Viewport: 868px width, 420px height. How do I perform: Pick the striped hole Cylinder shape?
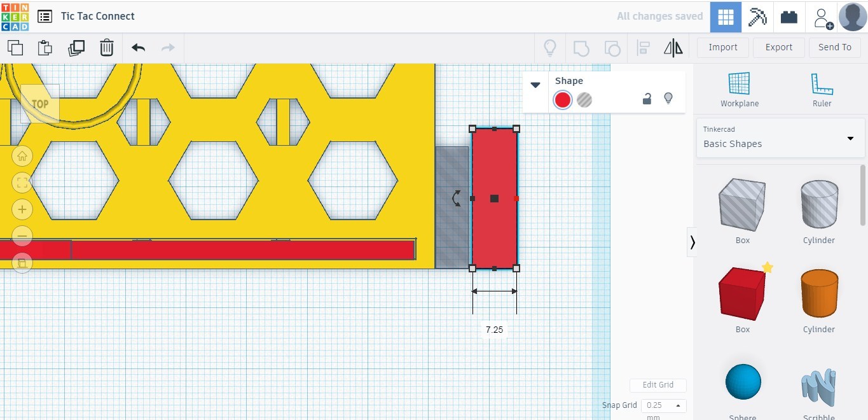click(819, 204)
